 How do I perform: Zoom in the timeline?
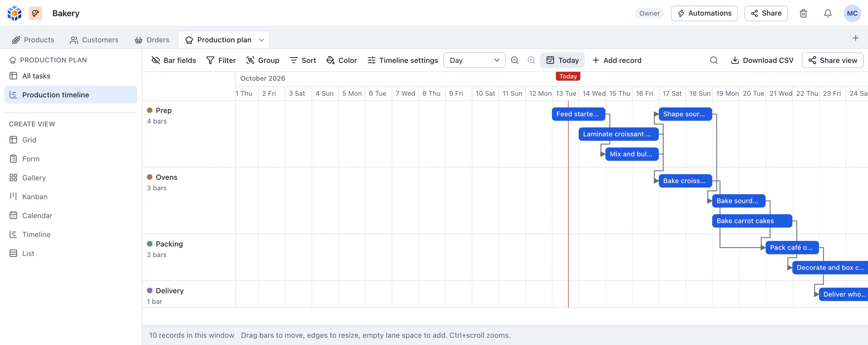(x=531, y=60)
